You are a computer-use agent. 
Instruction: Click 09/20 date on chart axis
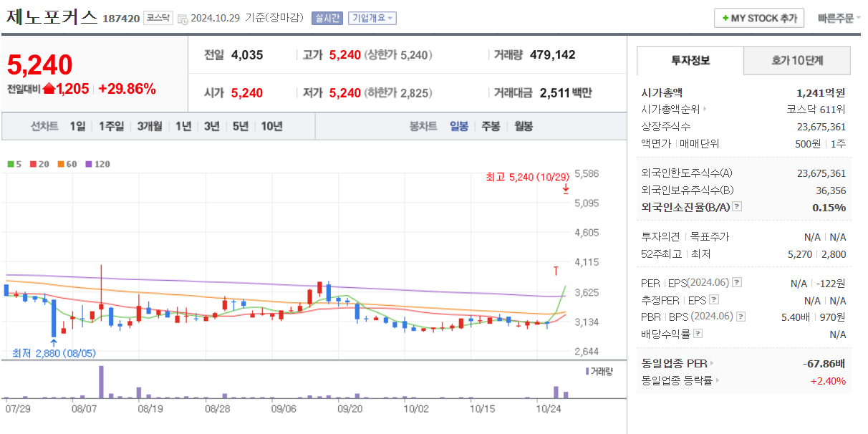pos(349,408)
